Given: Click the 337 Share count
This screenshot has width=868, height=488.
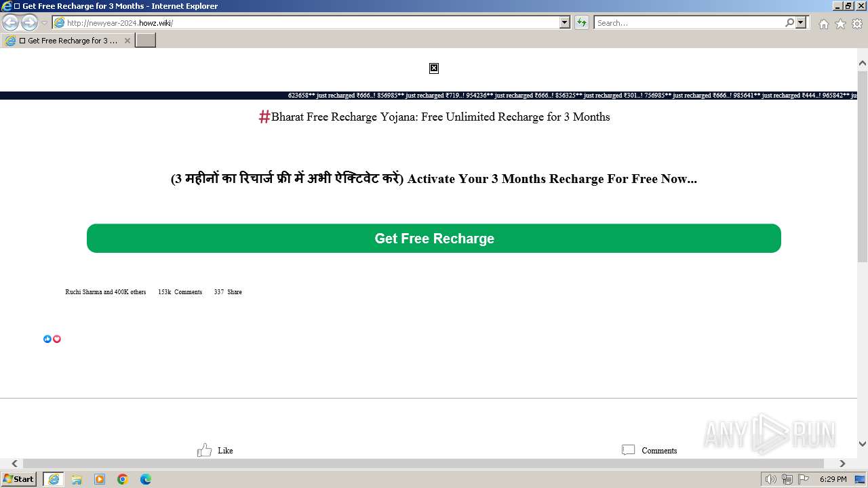Looking at the screenshot, I should coord(228,292).
